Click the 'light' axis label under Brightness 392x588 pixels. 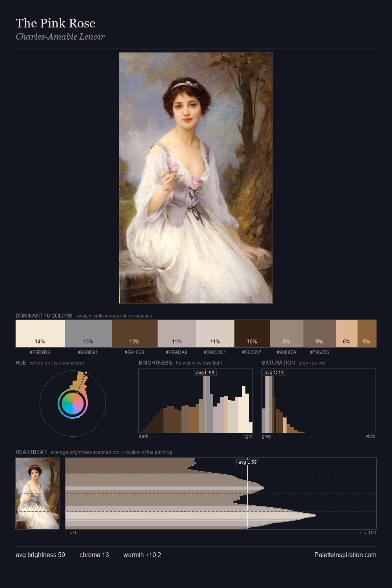(248, 436)
